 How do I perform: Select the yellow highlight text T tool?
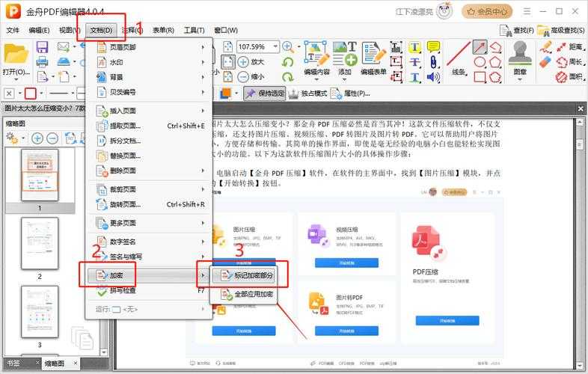pyautogui.click(x=414, y=47)
